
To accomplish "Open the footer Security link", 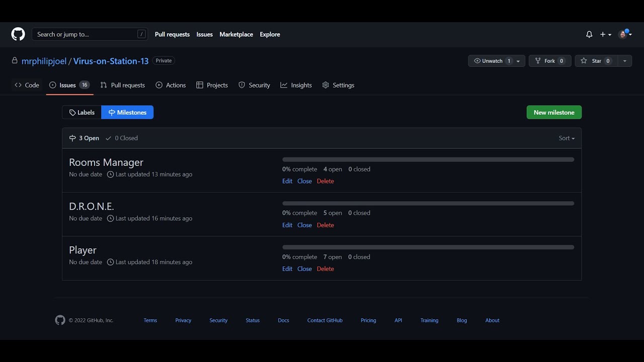I will click(218, 320).
